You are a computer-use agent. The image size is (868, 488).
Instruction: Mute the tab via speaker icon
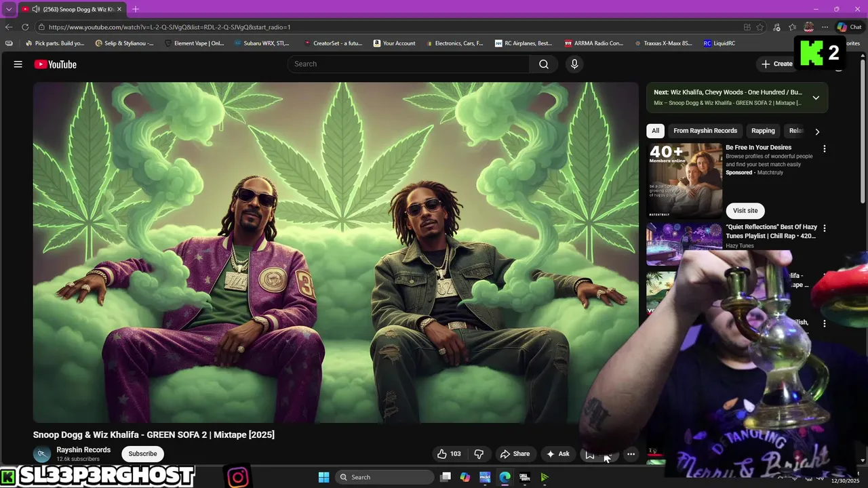35,9
